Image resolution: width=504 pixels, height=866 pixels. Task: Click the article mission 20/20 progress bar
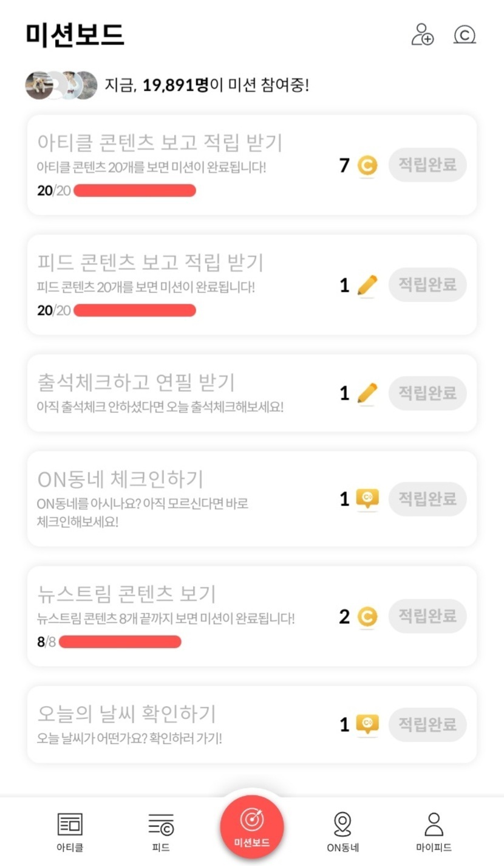(x=134, y=191)
